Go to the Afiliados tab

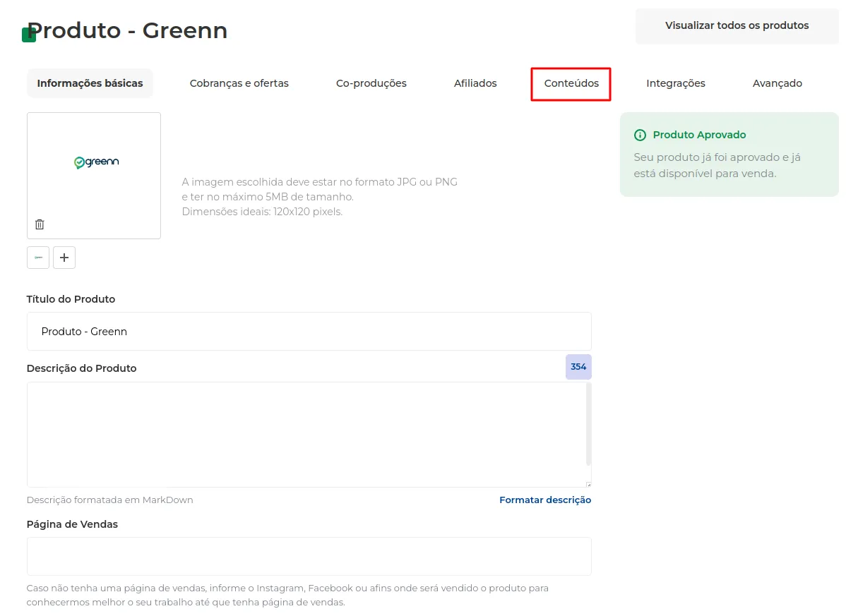475,83
